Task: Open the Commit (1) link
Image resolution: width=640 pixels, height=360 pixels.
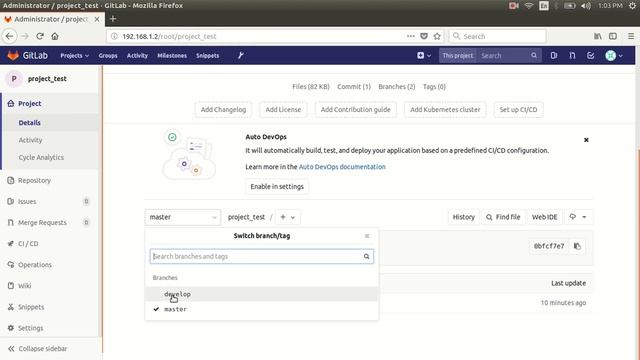Action: coord(354,87)
